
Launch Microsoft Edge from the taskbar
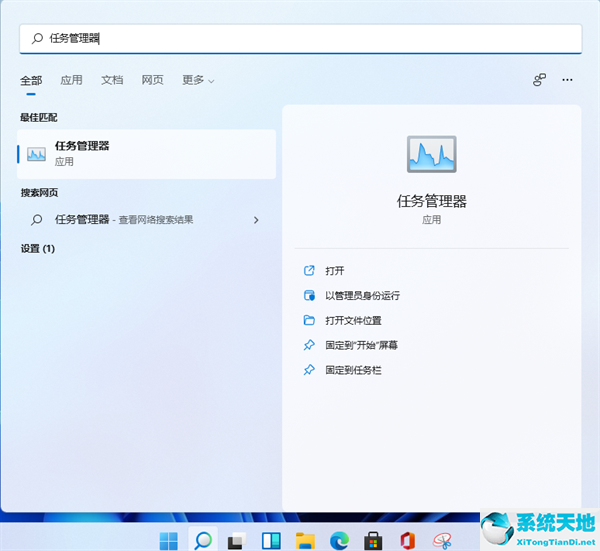tap(339, 541)
